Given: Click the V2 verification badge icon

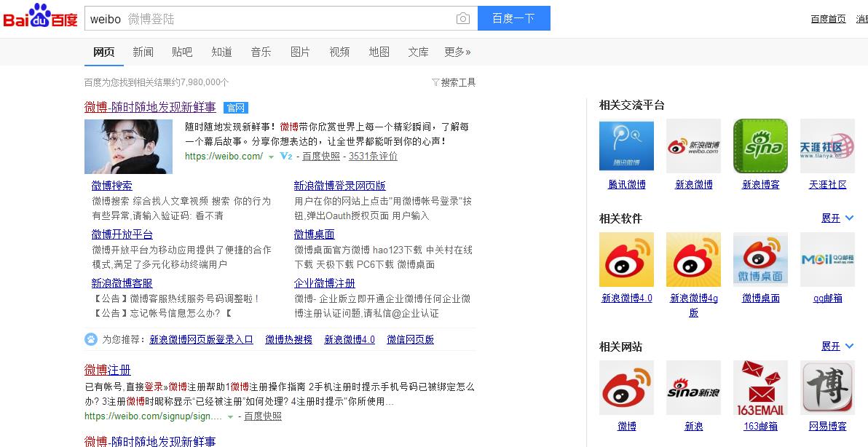Looking at the screenshot, I should pyautogui.click(x=285, y=156).
